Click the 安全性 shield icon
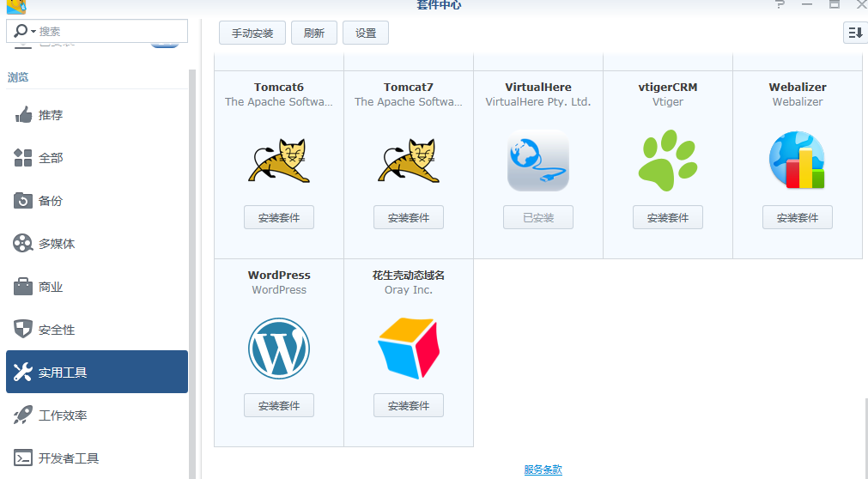Screen dimensions: 868x479 23,329
